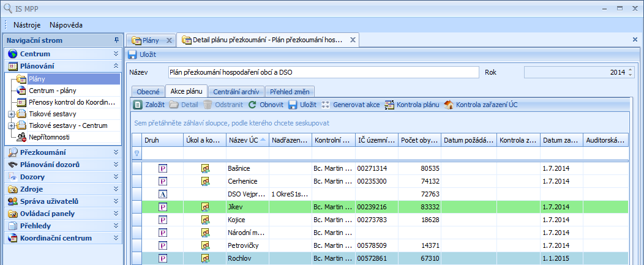
Task: Switch to the Plány document tab
Action: (151, 40)
